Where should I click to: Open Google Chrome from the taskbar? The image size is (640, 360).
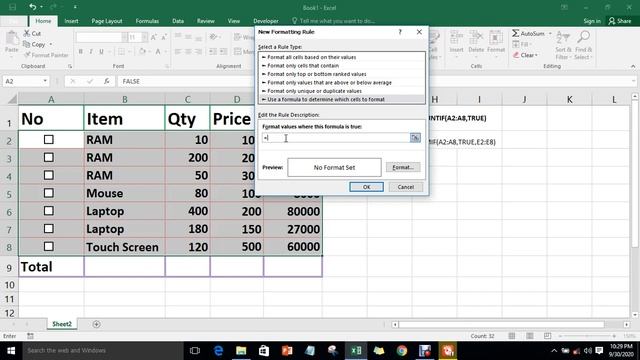coord(402,351)
